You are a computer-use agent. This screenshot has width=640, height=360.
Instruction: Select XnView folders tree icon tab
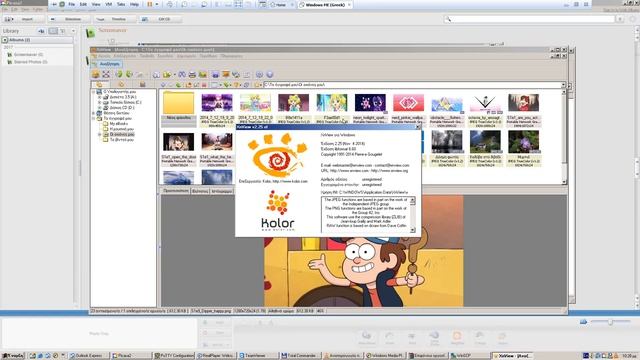click(100, 84)
